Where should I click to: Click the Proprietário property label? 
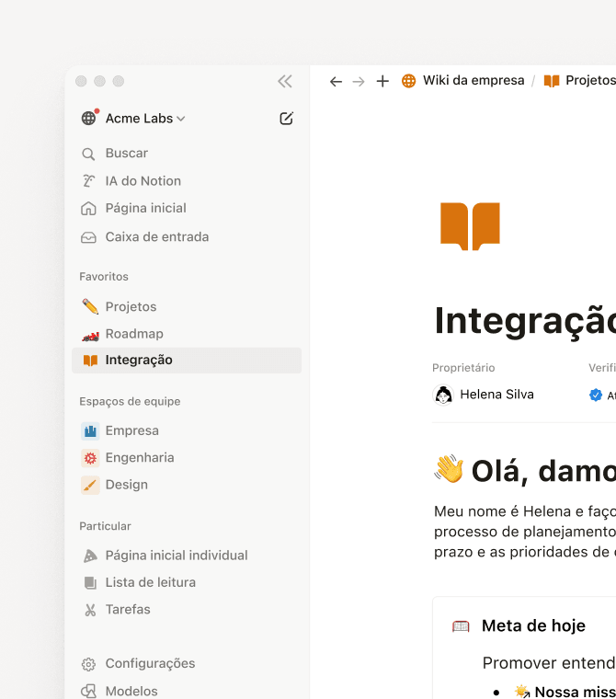coord(463,368)
